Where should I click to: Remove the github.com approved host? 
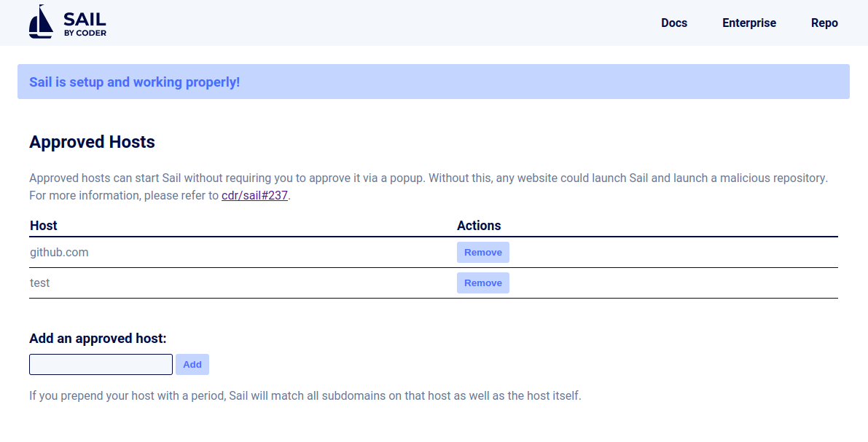point(482,252)
